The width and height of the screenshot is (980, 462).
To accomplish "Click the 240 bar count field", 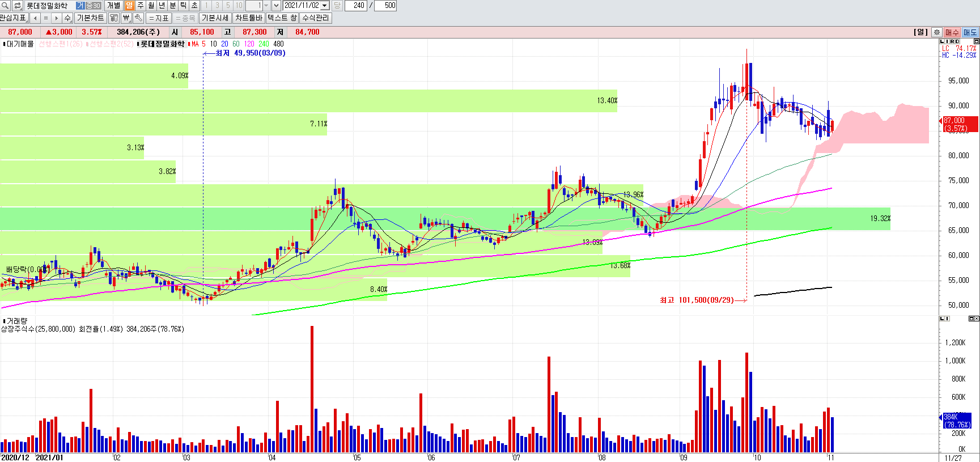I will (x=356, y=6).
